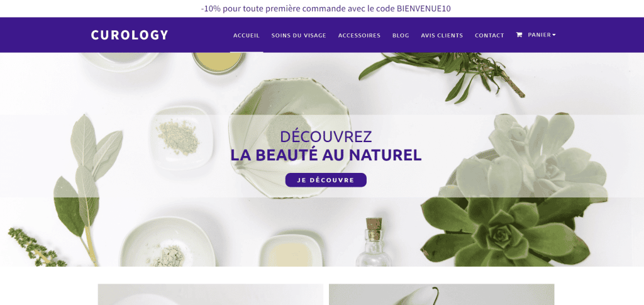Open the PANIER menu label
The image size is (644, 305).
click(x=539, y=35)
